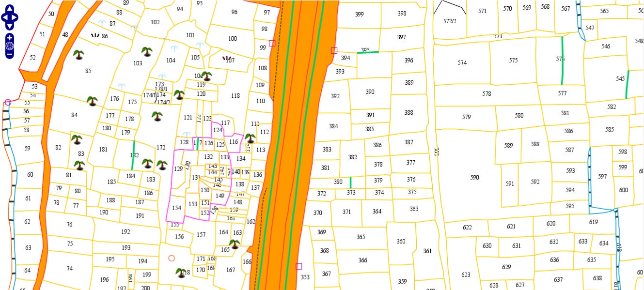Select parcel labeled 590

click(473, 178)
